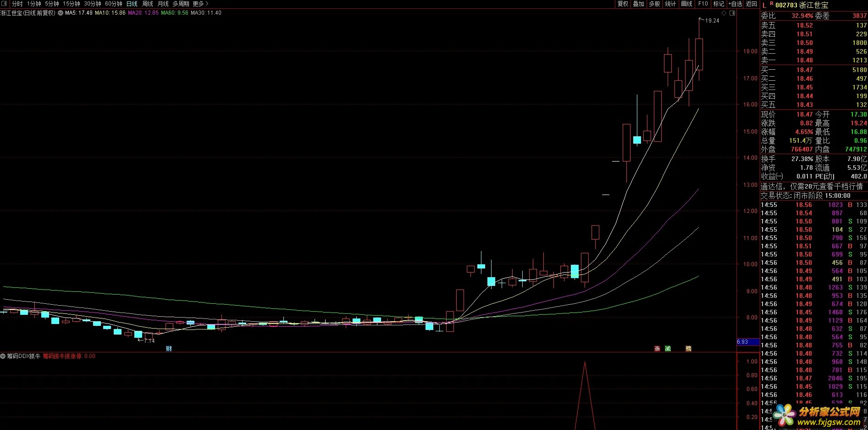Click the 7.14 low price annotation
The height and width of the screenshot is (430, 868).
tap(149, 341)
